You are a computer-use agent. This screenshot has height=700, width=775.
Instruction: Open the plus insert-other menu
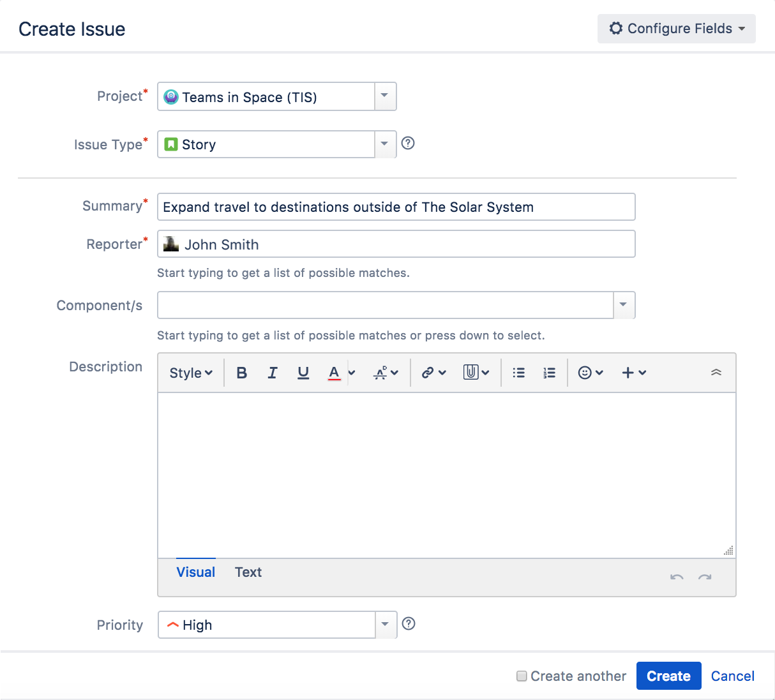634,373
